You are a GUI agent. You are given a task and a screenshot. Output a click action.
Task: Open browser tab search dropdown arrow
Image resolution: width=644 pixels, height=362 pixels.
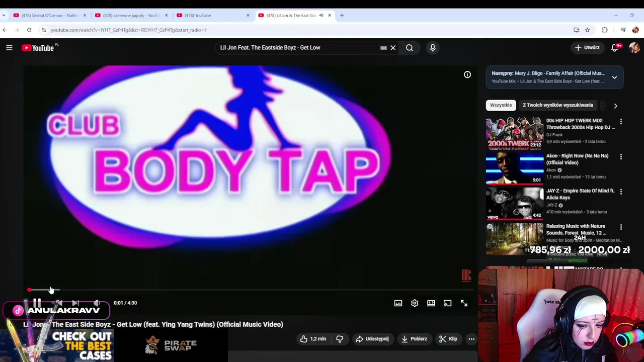[4, 16]
